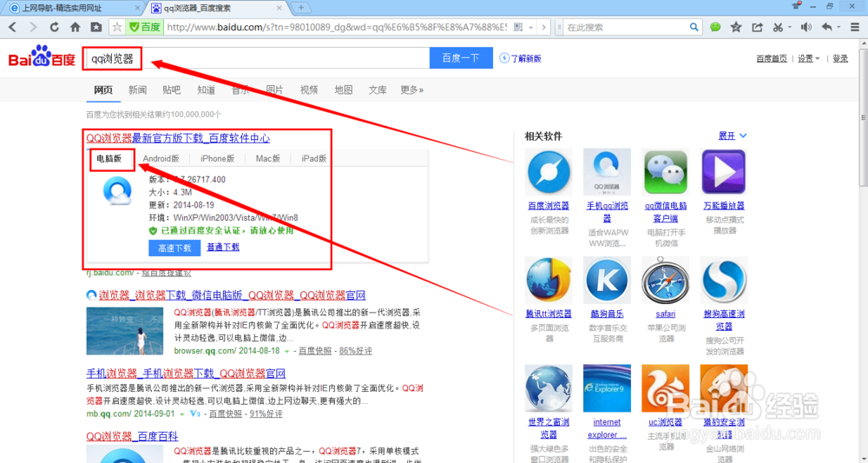Click the safari compass icon
Screen dimensions: 868x463
coord(666,281)
